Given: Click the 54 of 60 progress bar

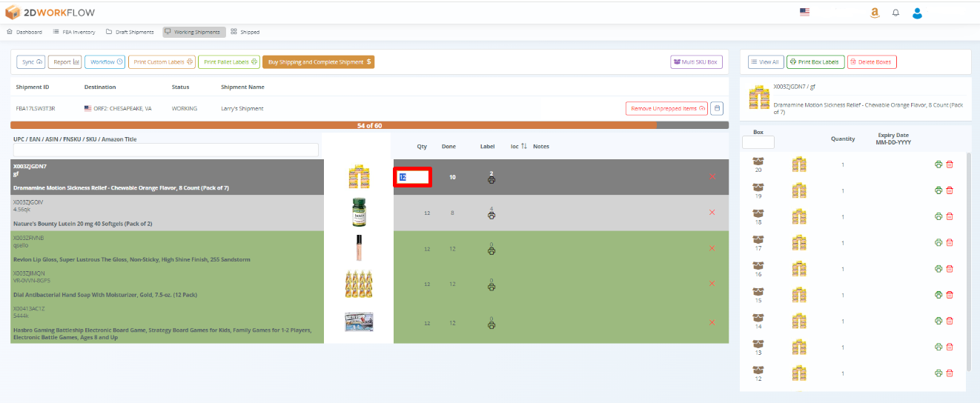Looking at the screenshot, I should (x=369, y=125).
